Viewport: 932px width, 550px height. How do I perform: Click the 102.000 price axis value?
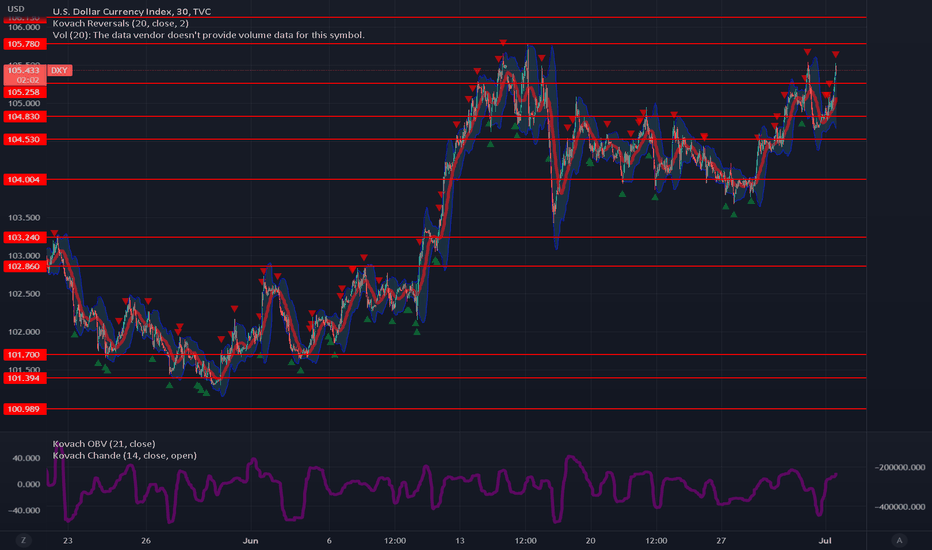coord(24,332)
